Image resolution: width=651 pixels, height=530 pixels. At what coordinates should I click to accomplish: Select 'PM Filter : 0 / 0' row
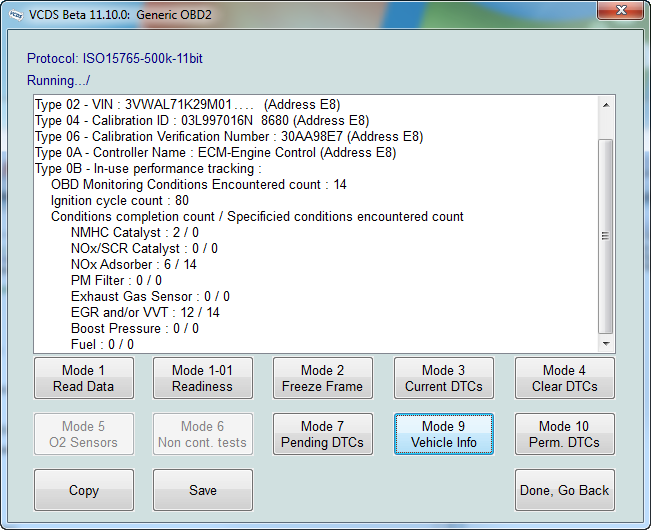[x=116, y=280]
